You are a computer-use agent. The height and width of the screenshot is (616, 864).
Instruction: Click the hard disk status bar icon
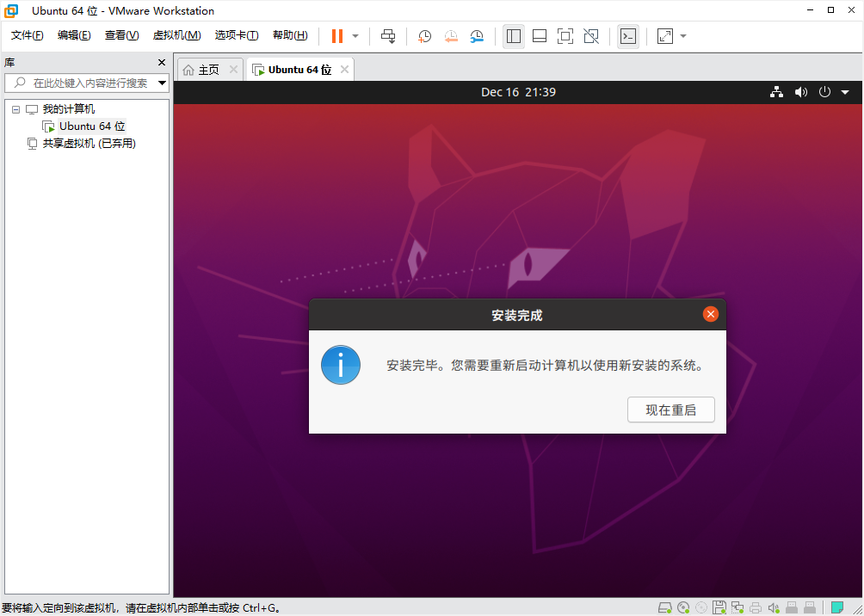(665, 607)
